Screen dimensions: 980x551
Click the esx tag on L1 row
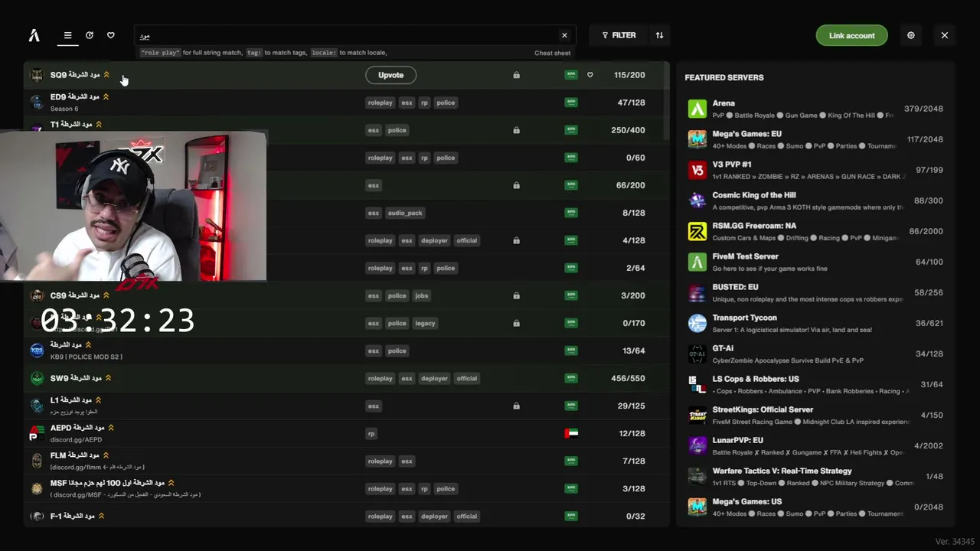pos(374,406)
